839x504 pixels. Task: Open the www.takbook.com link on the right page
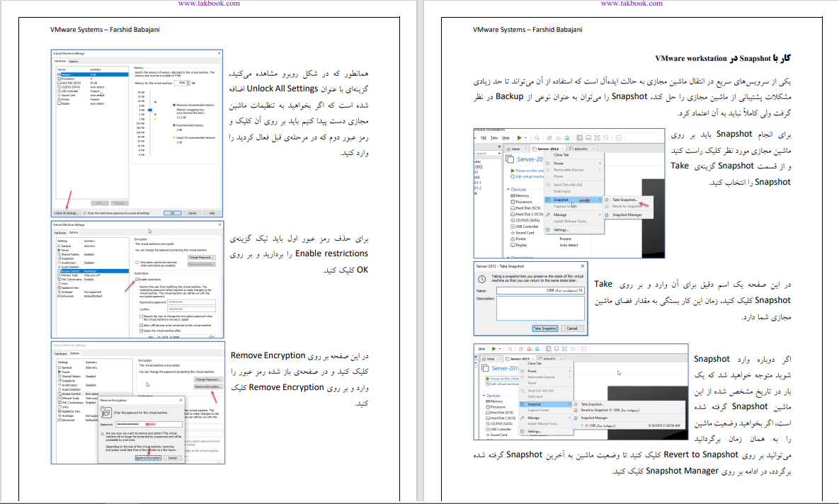pos(632,4)
